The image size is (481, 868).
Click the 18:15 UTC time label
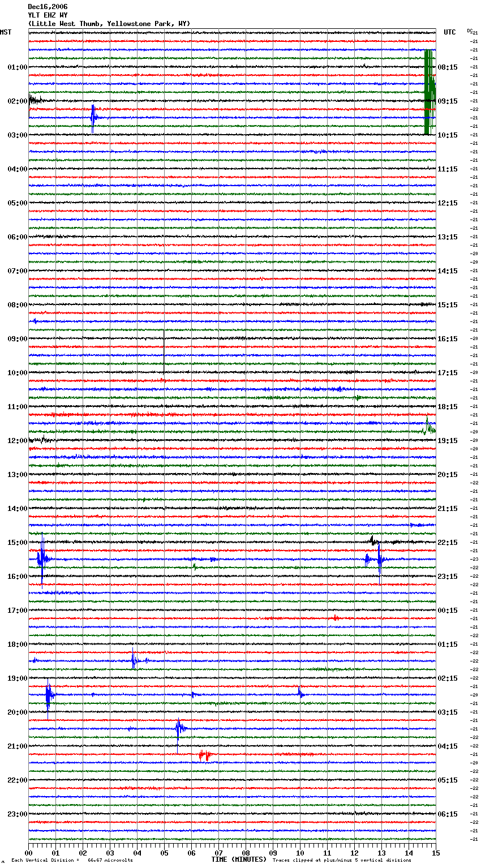[448, 407]
